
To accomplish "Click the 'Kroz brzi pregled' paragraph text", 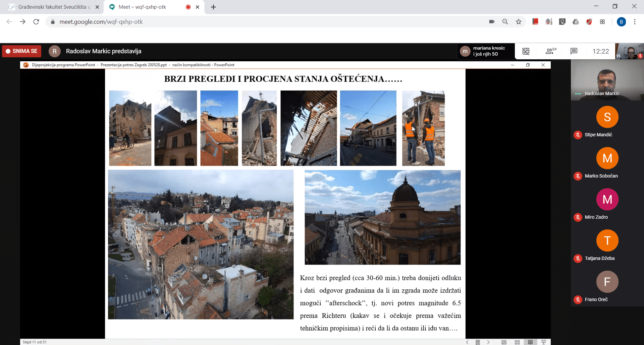I will (x=380, y=303).
